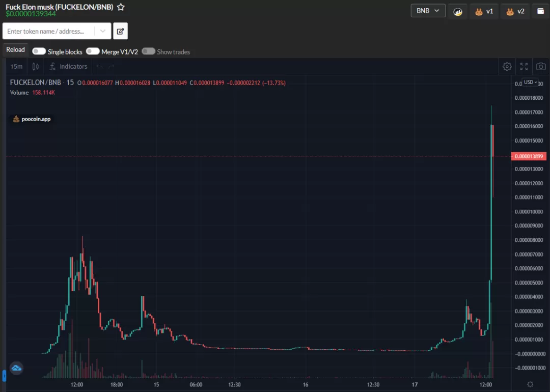Select the 15m timeframe
Screen dimensions: 550x392
(x=16, y=66)
